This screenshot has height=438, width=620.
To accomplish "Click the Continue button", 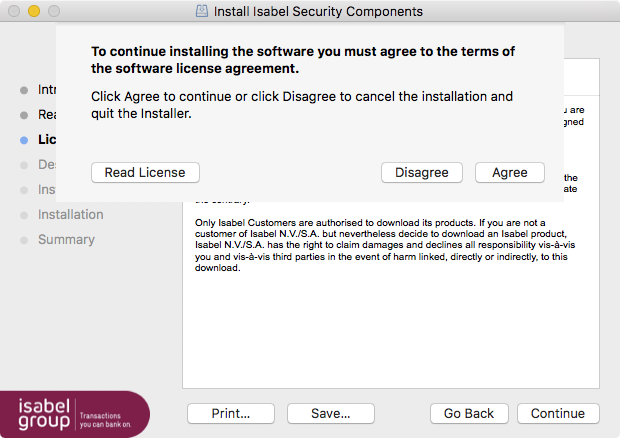I will [558, 413].
